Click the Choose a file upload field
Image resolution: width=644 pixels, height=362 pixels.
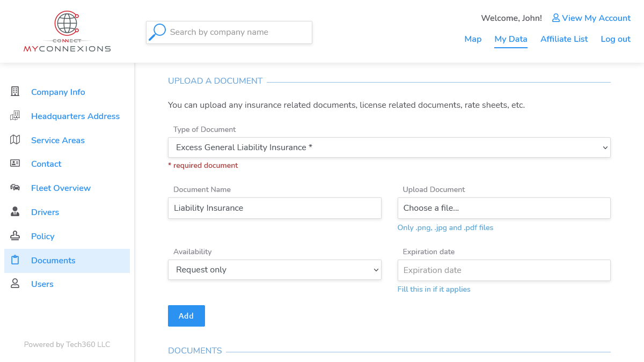point(504,208)
